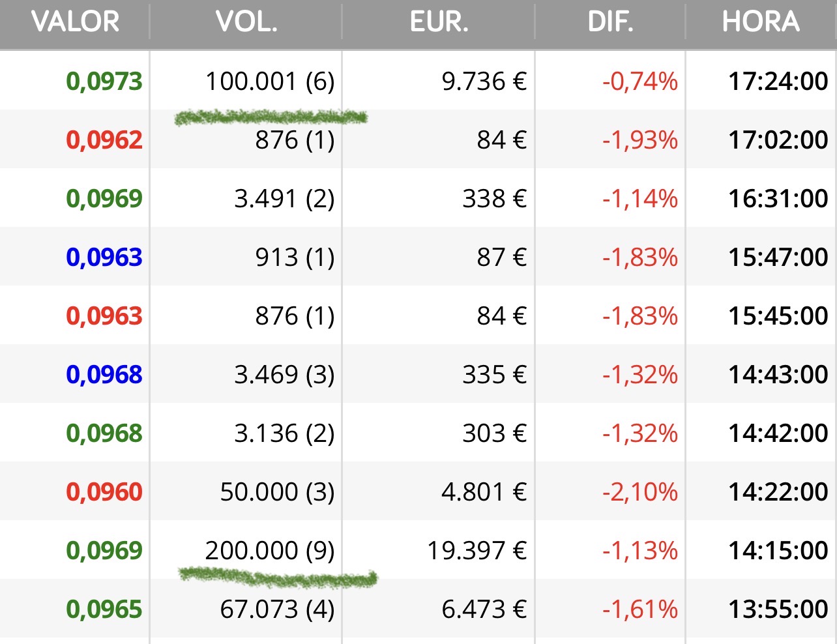Select the 338 € amount cell

click(x=494, y=199)
